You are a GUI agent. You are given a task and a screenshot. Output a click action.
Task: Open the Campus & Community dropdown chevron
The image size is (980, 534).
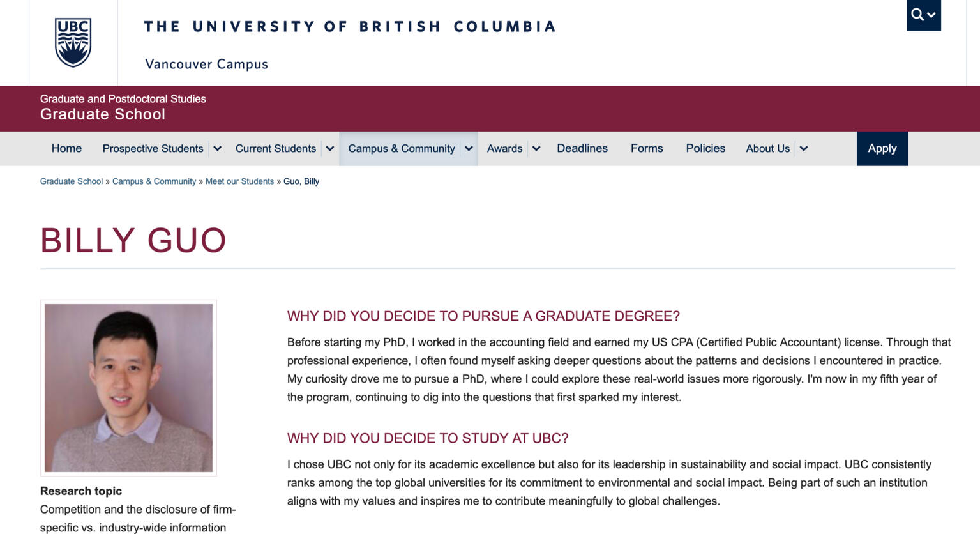pyautogui.click(x=468, y=148)
